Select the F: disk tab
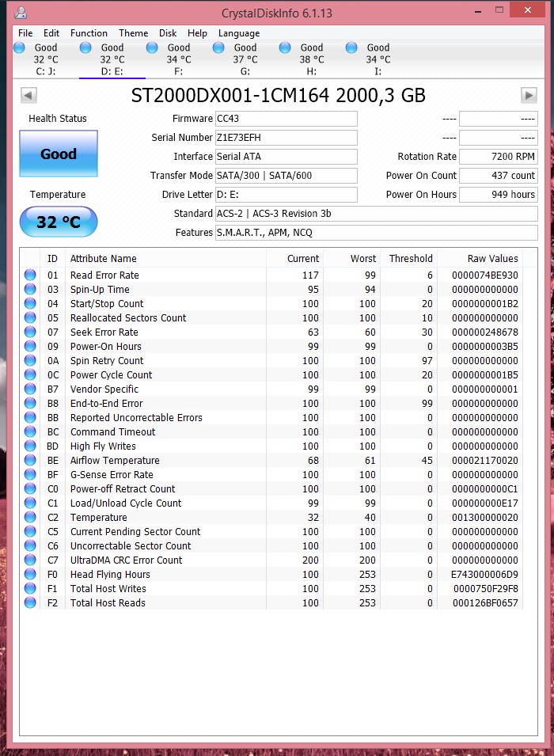The width and height of the screenshot is (554, 756). pos(178,59)
